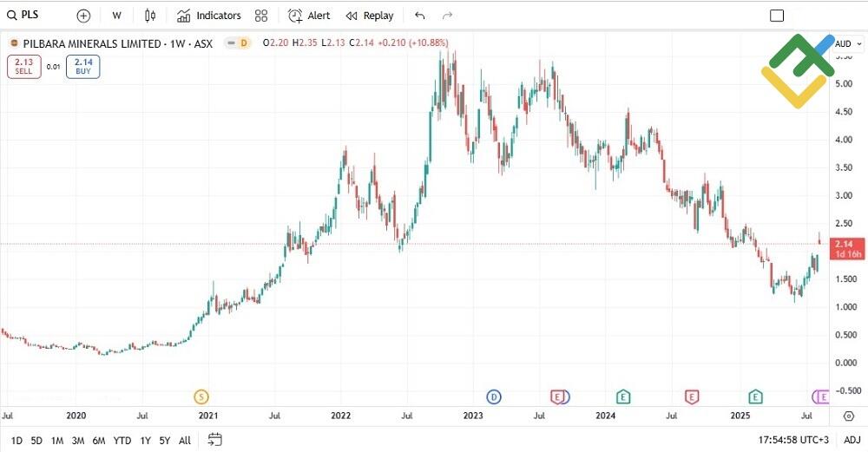Viewport: 868px width, 452px height.
Task: Click the PILBARA MINERALS LIMITED title text
Action: (92, 43)
